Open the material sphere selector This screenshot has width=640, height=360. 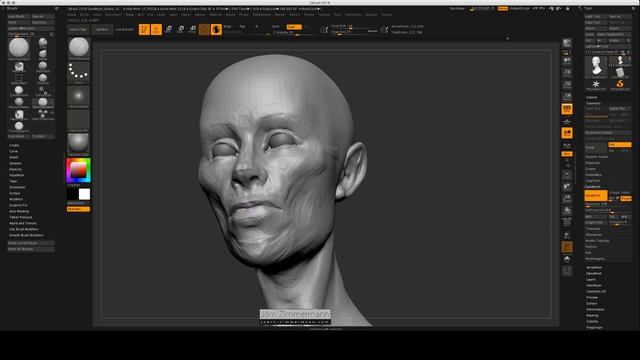[79, 144]
